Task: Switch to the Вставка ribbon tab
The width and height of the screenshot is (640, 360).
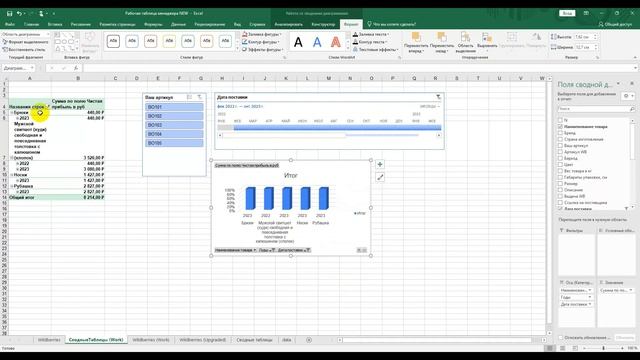Action: tap(55, 24)
